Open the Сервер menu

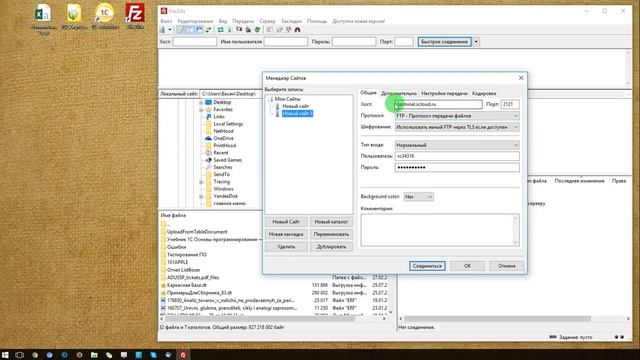267,21
